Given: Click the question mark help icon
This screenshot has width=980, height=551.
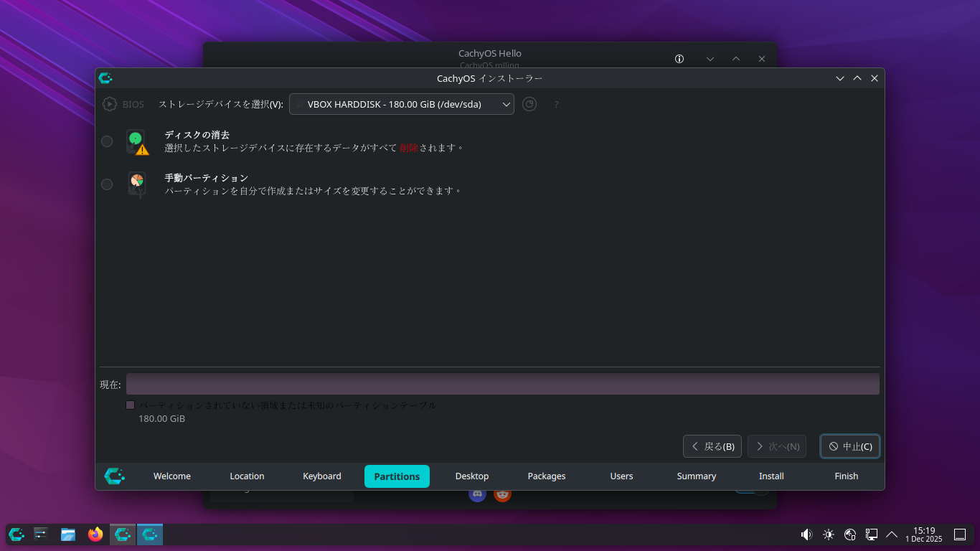Looking at the screenshot, I should tap(556, 105).
